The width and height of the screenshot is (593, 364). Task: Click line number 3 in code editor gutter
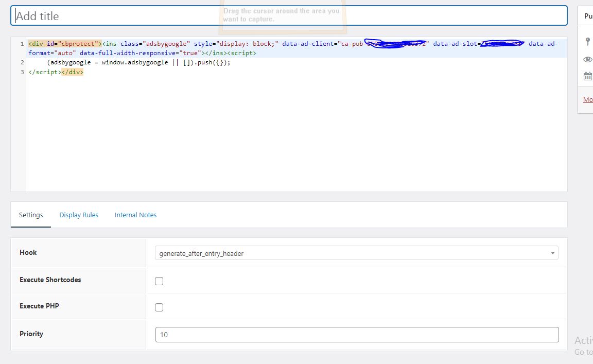click(x=22, y=72)
